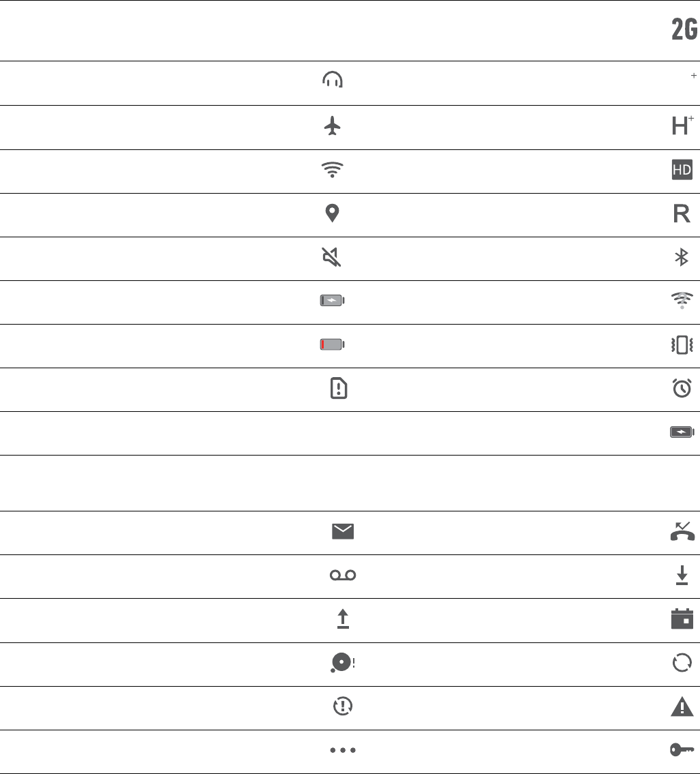Select the muted speaker icon
700x774 pixels.
coord(333,257)
